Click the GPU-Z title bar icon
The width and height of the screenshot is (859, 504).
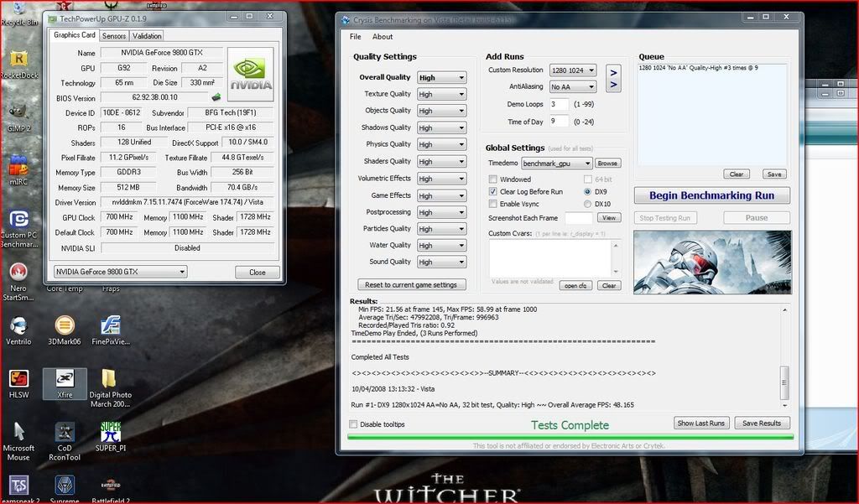pyautogui.click(x=53, y=19)
